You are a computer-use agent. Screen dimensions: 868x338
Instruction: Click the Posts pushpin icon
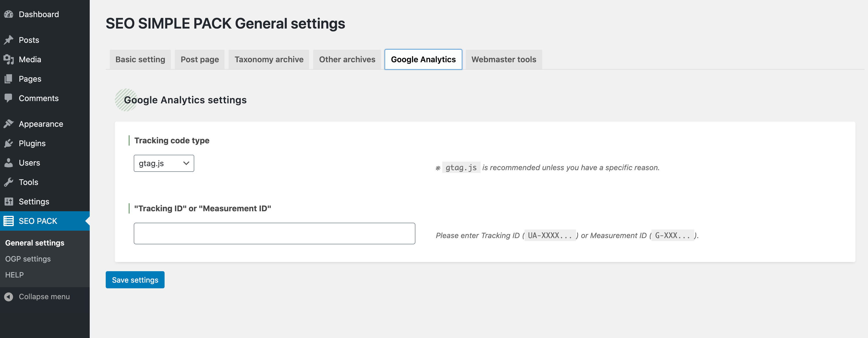click(9, 40)
